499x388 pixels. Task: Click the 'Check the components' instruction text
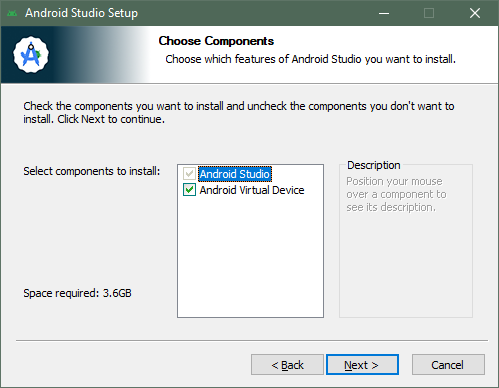point(239,112)
